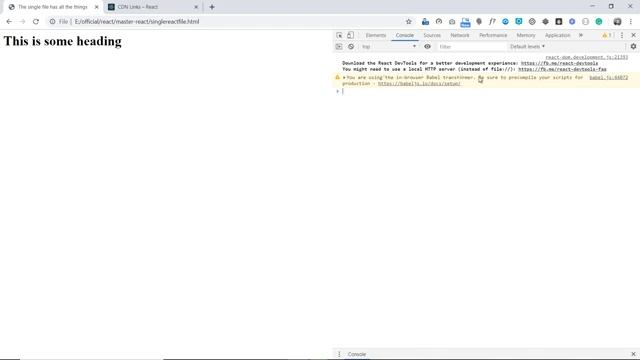
Task: Click the File site info icon in address bar
Action: point(52,22)
